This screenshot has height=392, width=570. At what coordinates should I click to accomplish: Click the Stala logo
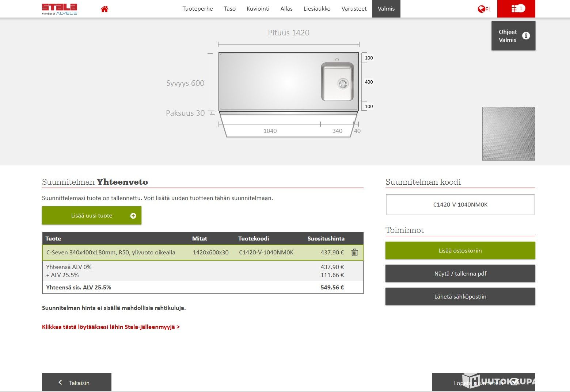click(x=60, y=9)
